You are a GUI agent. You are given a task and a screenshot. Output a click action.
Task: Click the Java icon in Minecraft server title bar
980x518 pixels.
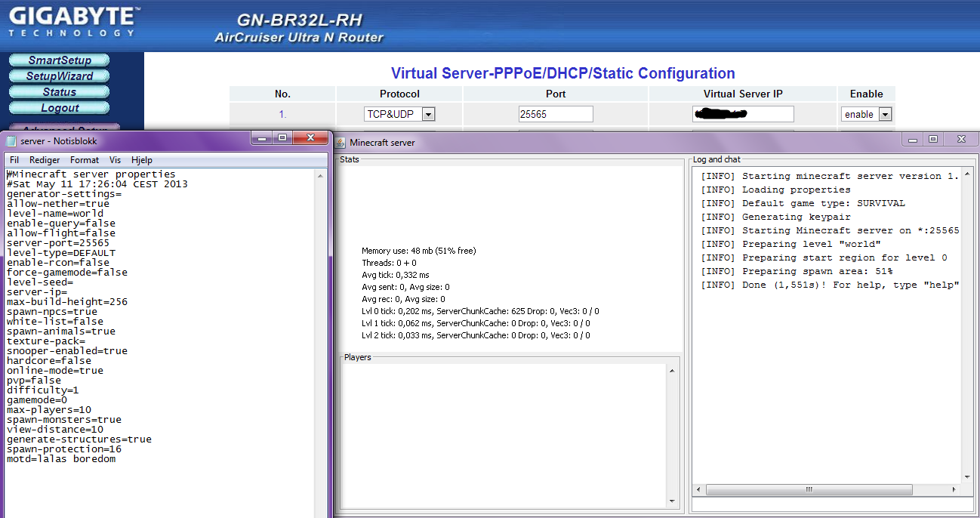(341, 142)
